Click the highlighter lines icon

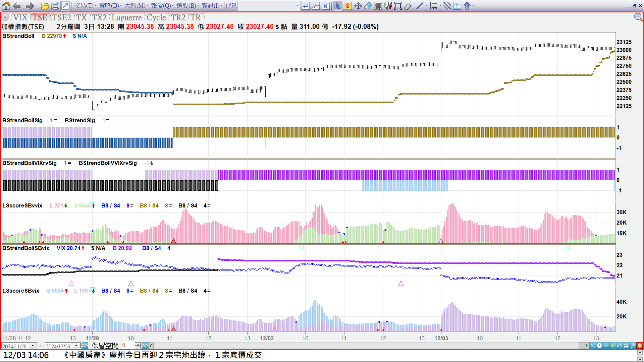tap(408, 6)
